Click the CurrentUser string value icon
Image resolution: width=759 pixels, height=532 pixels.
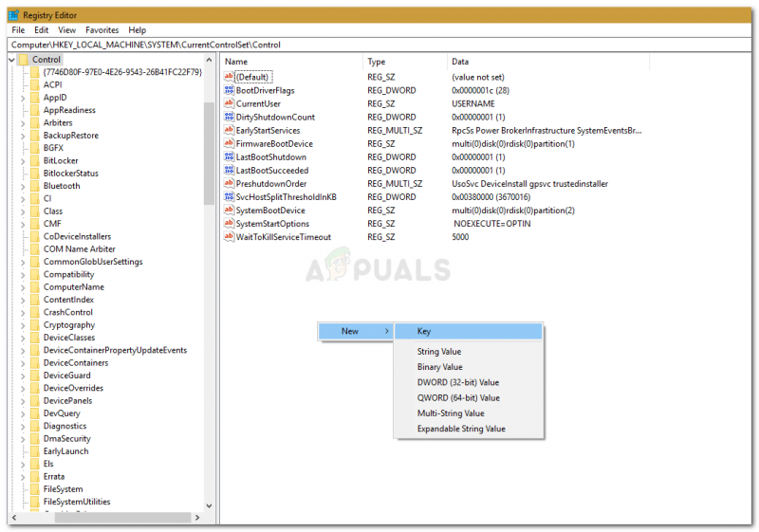pos(229,103)
